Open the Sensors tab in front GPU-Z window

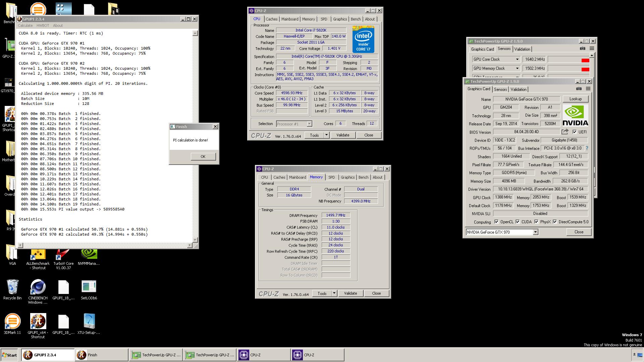[500, 89]
